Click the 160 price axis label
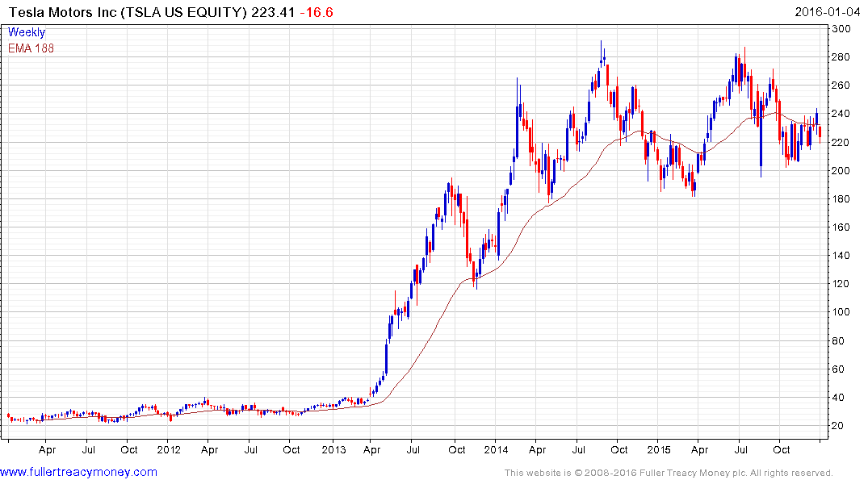Screen dimensions: 868x484 click(841, 227)
